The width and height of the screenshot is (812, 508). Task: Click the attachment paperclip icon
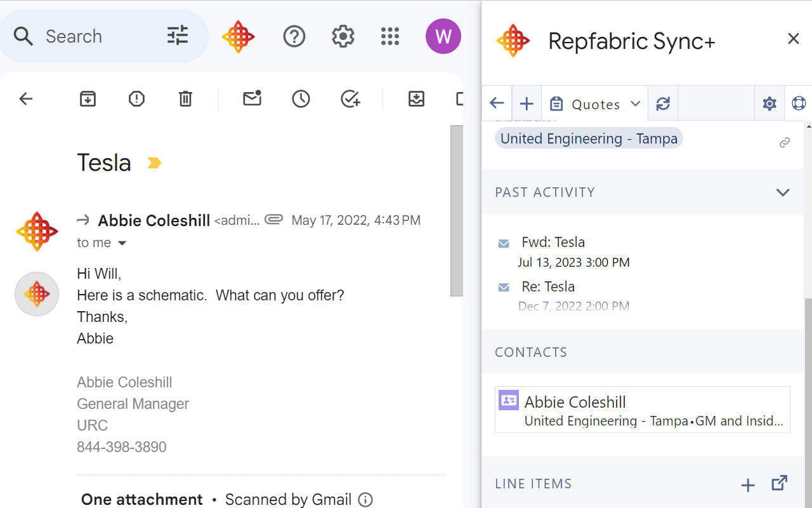click(x=273, y=220)
